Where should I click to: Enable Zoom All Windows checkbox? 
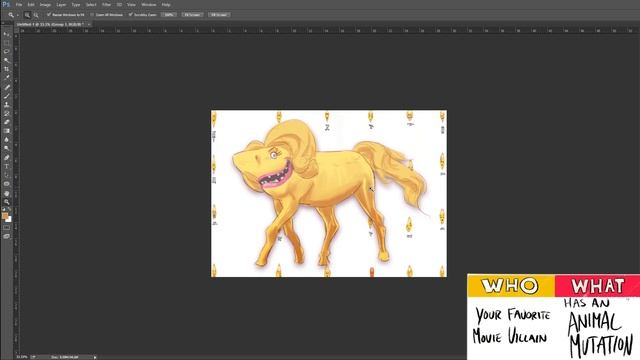[x=92, y=15]
